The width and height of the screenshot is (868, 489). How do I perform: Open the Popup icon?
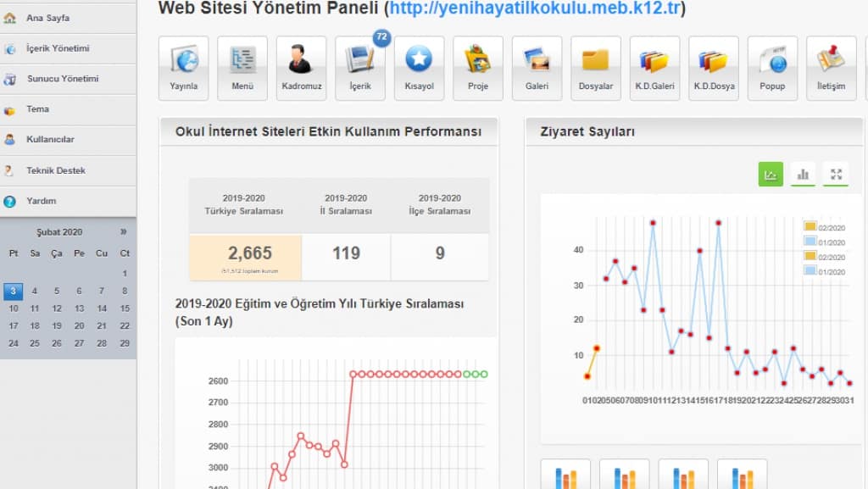(x=772, y=67)
